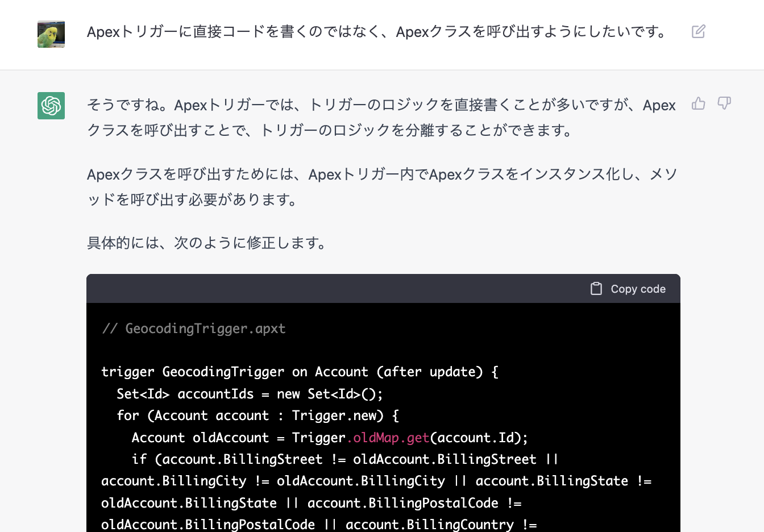
Task: Click the 'oldAccount.BillingState || account.BillingPostalCode' line
Action: pos(312,503)
